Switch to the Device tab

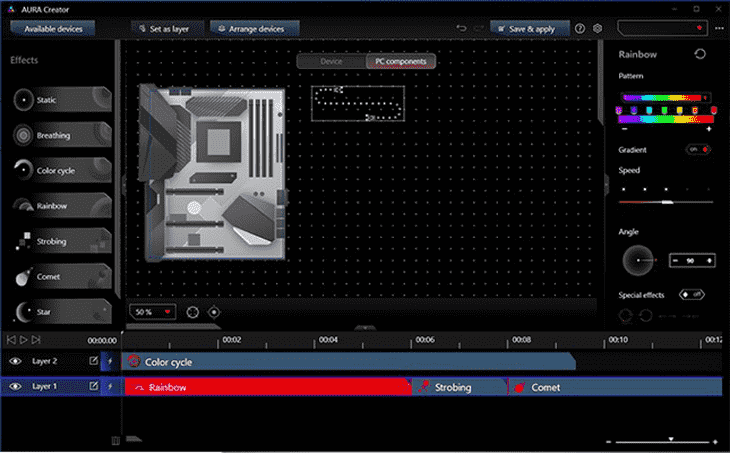[x=331, y=61]
